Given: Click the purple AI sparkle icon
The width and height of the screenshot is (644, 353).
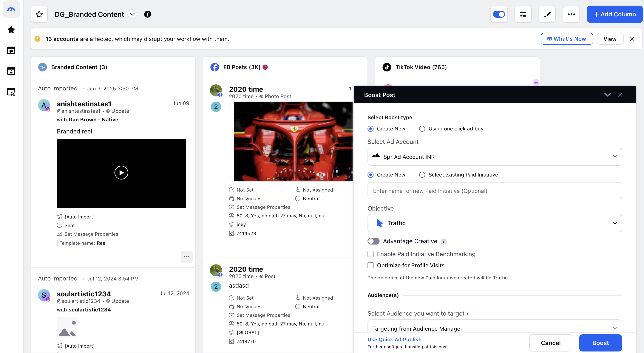Looking at the screenshot, I should 536,82.
